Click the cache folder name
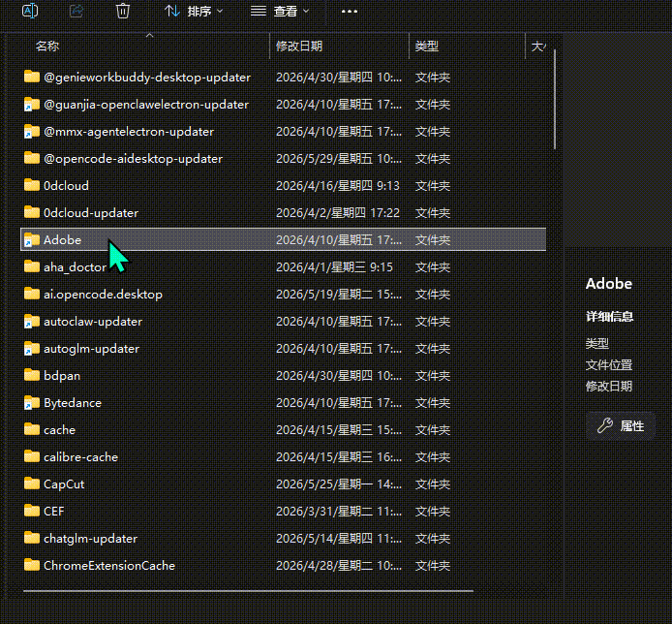The width and height of the screenshot is (672, 624). (59, 429)
